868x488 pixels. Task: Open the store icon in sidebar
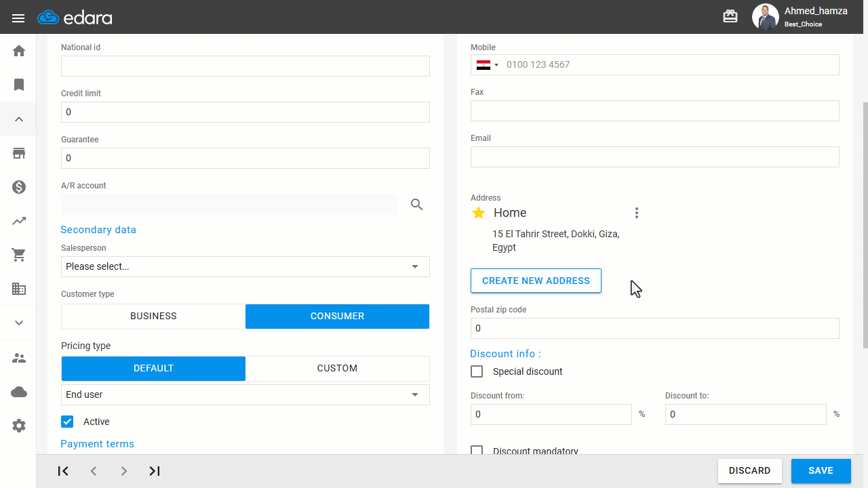(19, 153)
